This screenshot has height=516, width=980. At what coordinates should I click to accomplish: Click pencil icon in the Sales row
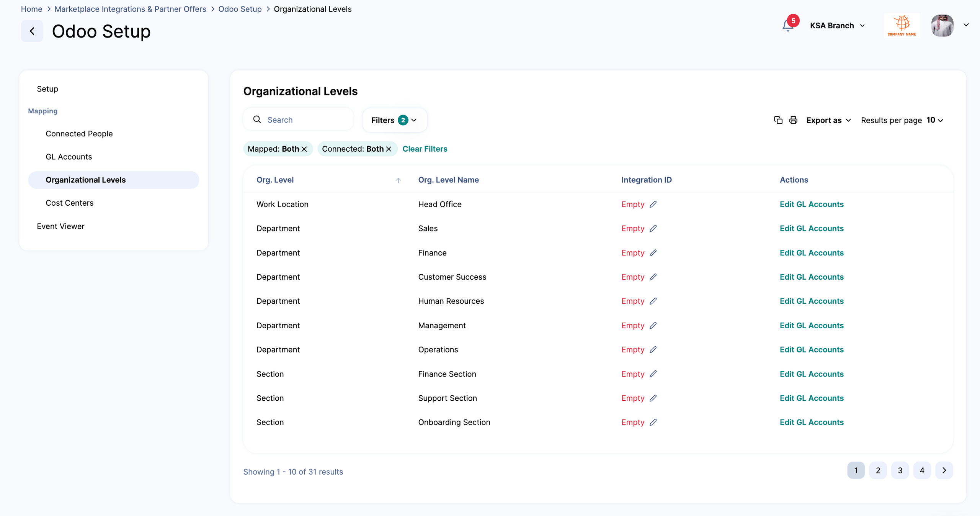653,228
